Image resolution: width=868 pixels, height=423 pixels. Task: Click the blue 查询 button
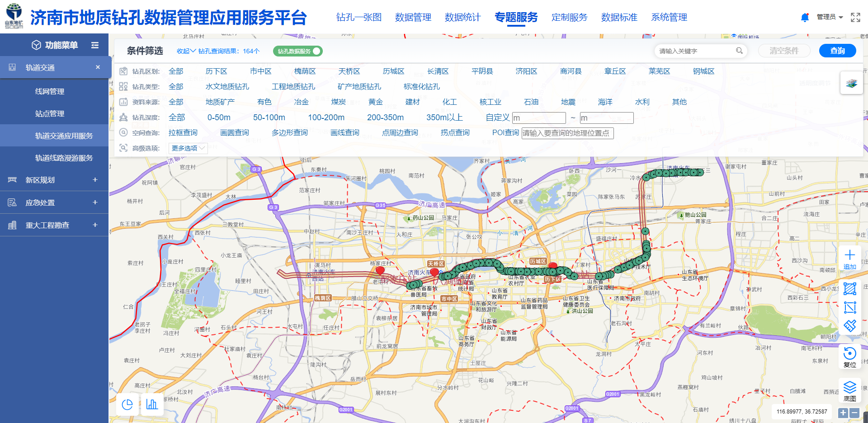click(837, 51)
